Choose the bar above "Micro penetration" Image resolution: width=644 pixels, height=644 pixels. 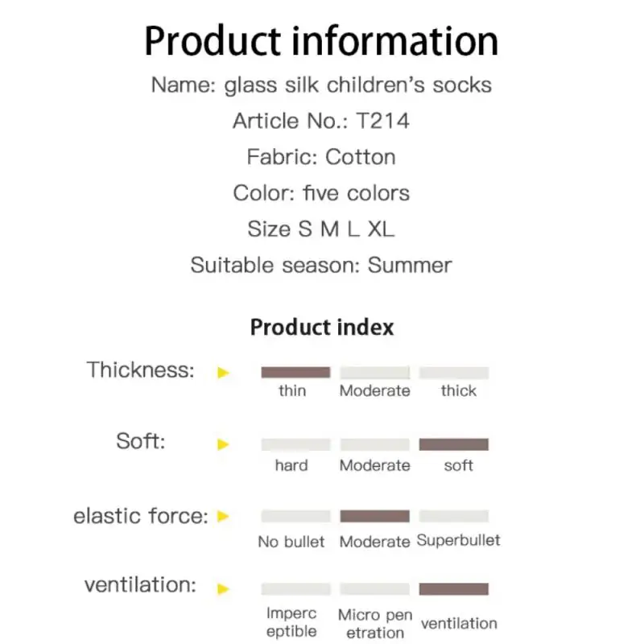click(374, 588)
